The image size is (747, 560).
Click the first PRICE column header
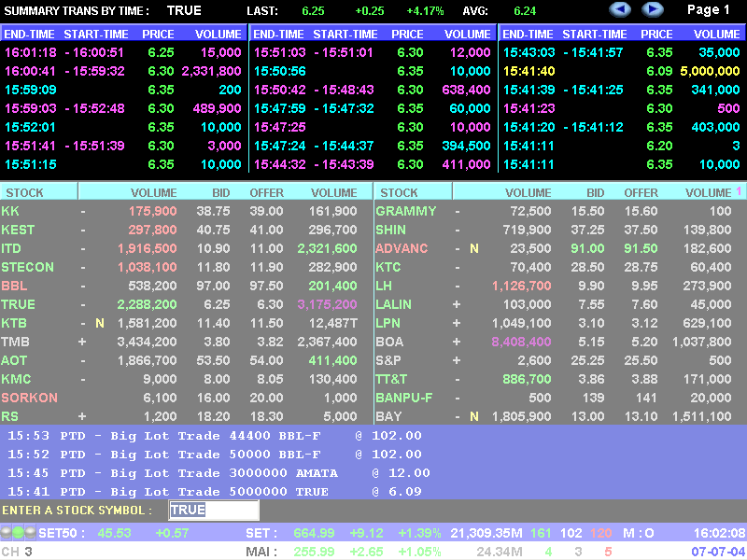pos(158,35)
